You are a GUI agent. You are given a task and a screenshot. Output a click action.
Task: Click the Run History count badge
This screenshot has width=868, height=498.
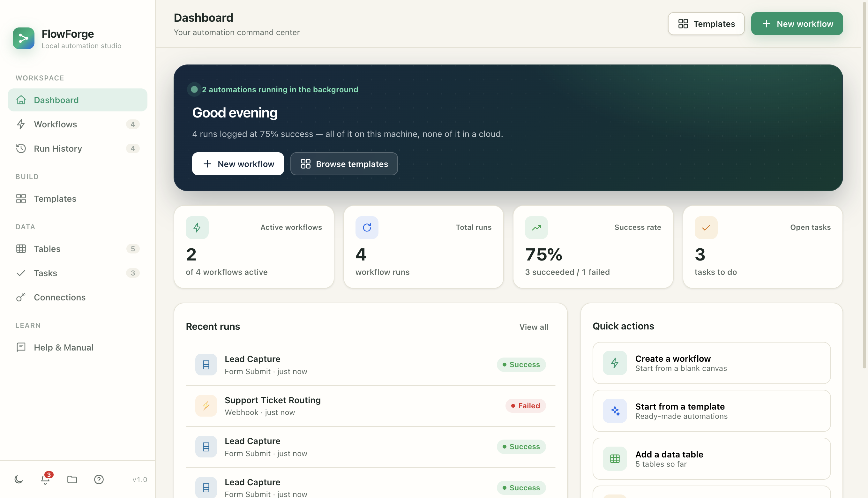(x=133, y=148)
